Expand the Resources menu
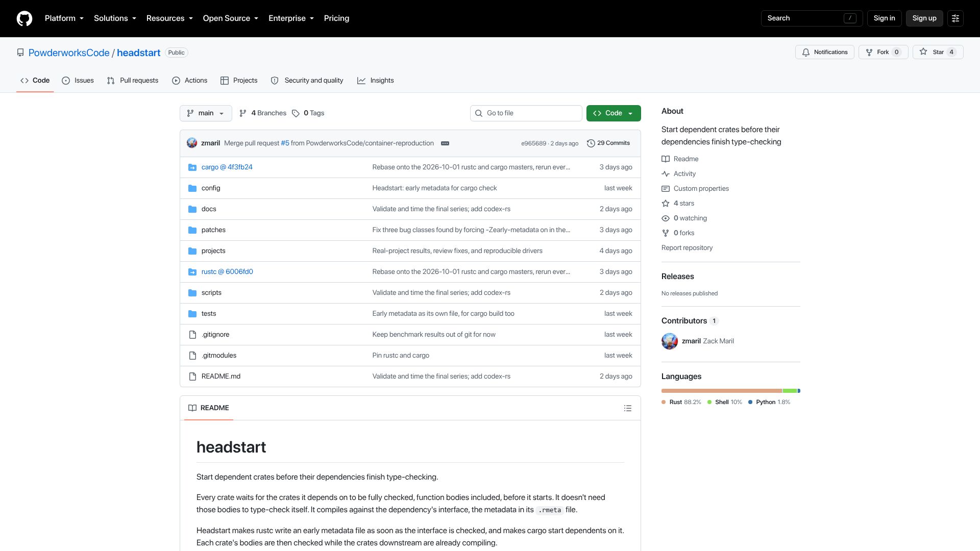 [169, 18]
